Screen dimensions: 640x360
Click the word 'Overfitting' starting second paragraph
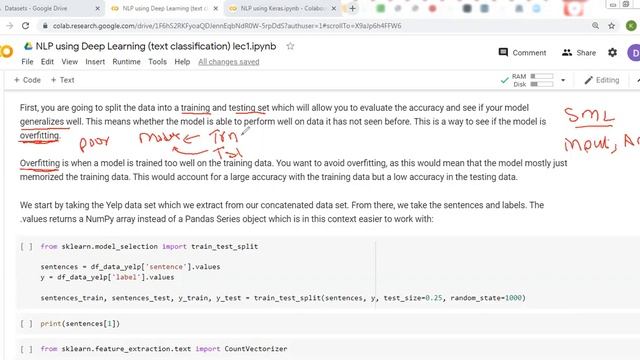coord(40,163)
